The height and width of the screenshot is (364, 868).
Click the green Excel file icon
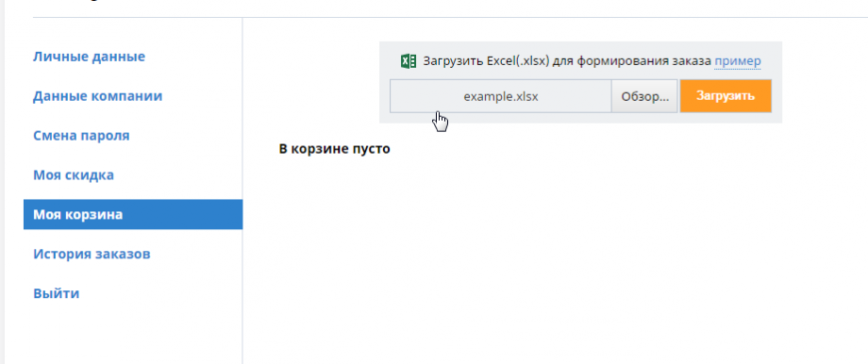[409, 61]
